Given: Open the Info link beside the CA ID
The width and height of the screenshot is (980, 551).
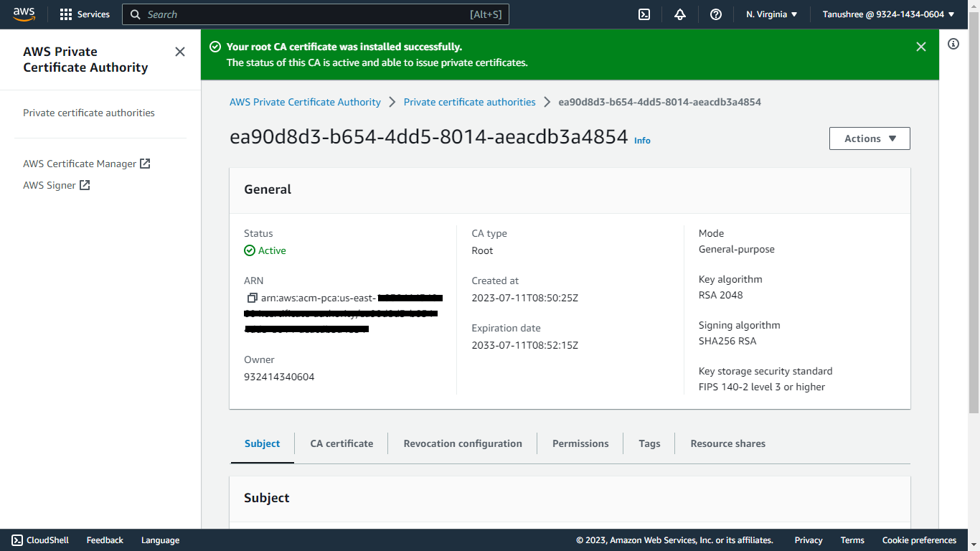Looking at the screenshot, I should (x=642, y=141).
